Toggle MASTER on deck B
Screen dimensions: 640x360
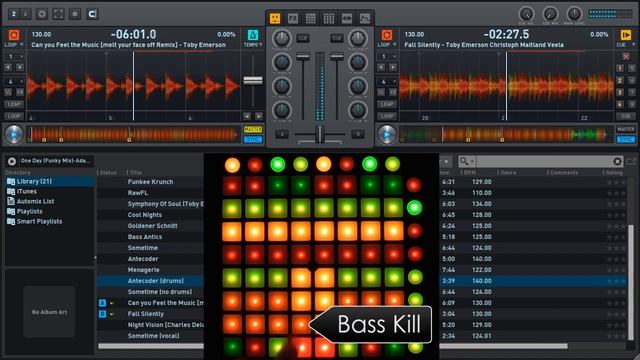click(625, 129)
